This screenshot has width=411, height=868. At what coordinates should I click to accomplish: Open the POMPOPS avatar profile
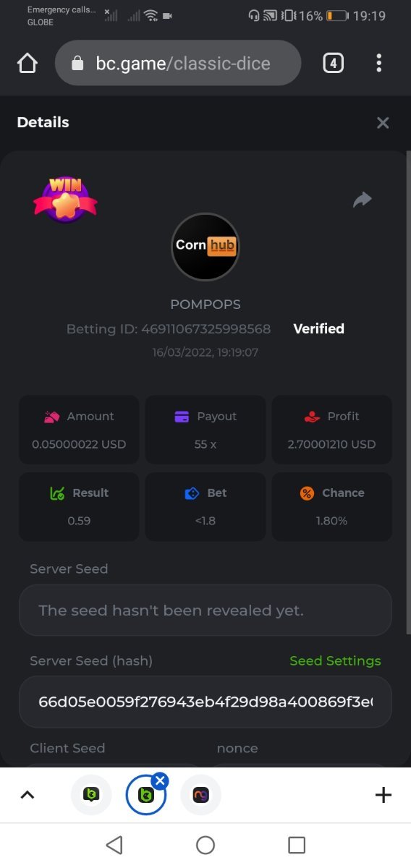coord(205,247)
